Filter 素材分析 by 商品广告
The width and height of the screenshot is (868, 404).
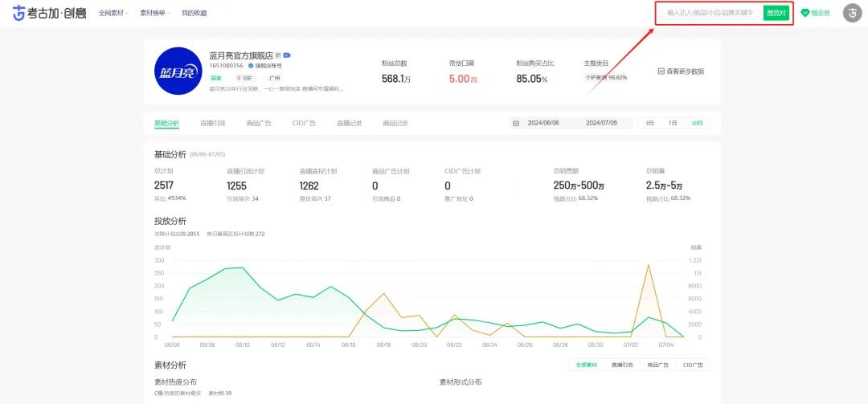(657, 365)
